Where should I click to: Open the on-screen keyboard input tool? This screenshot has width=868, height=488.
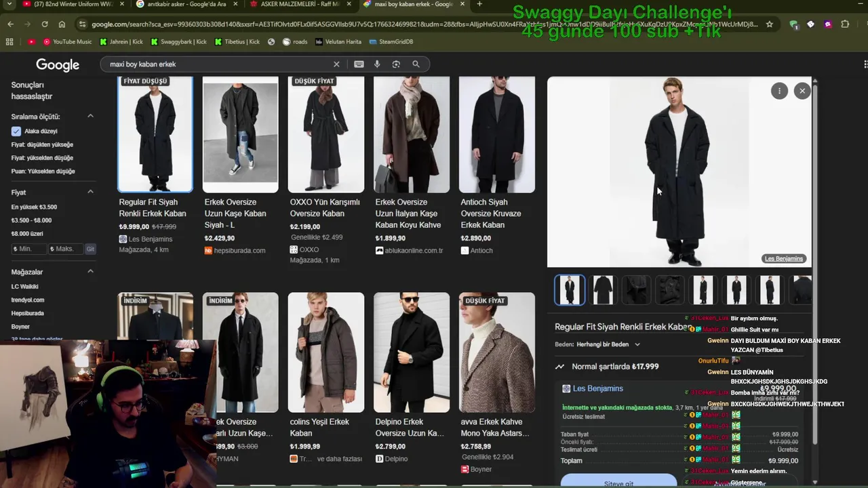(359, 64)
